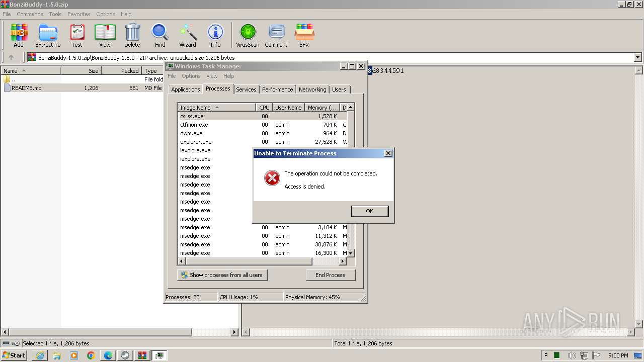Show archive Info icon
The width and height of the screenshot is (644, 362).
click(215, 35)
